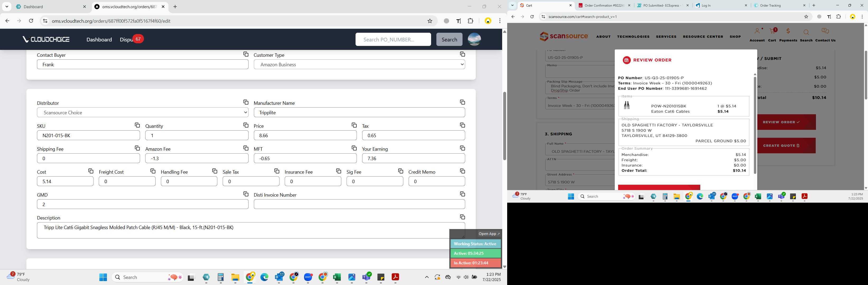Open the RESOURCE CENTER menu

703,37
